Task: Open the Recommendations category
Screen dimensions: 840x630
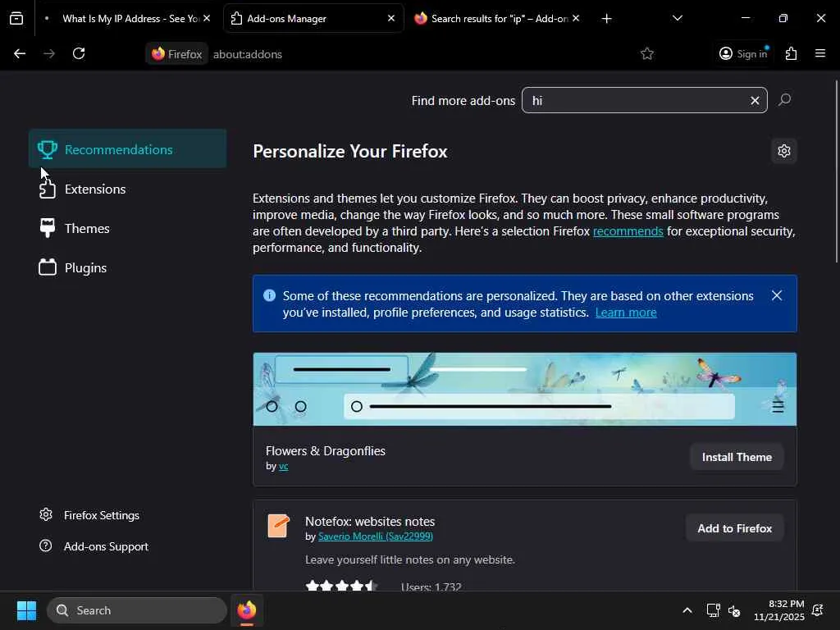Action: [x=127, y=149]
